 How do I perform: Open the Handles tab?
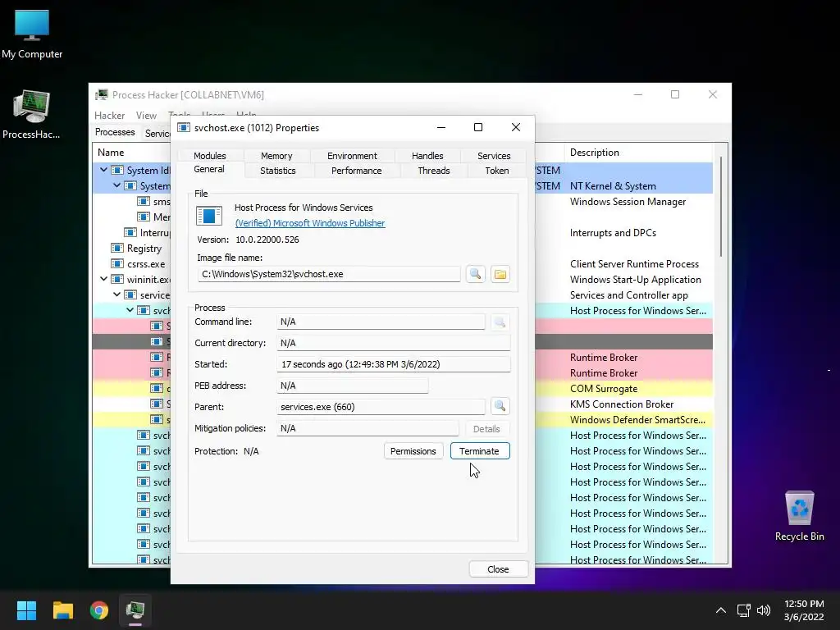(x=427, y=155)
